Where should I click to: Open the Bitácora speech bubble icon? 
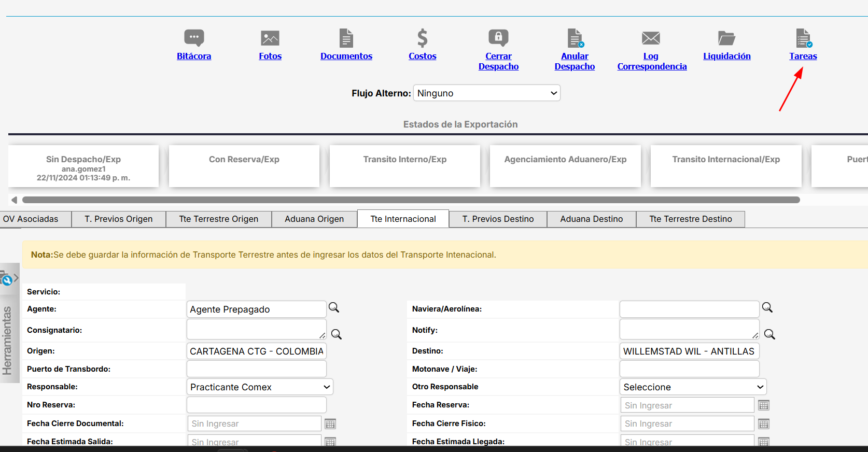pyautogui.click(x=194, y=38)
